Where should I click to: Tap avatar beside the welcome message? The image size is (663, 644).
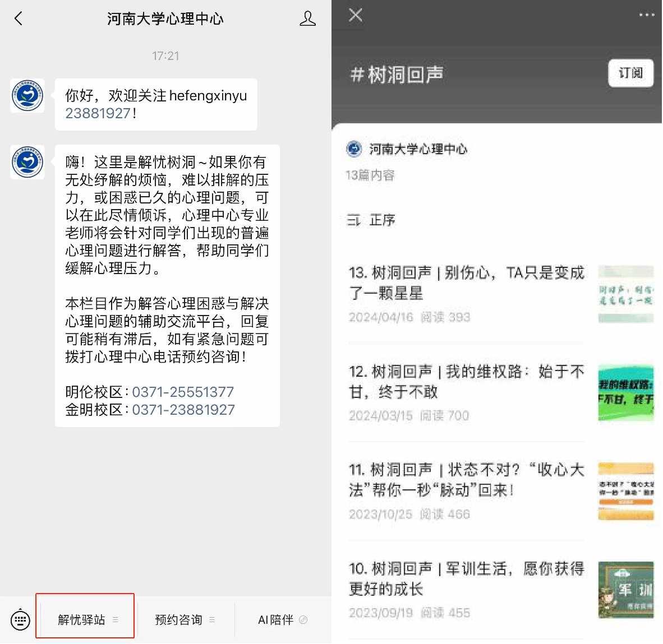(27, 96)
